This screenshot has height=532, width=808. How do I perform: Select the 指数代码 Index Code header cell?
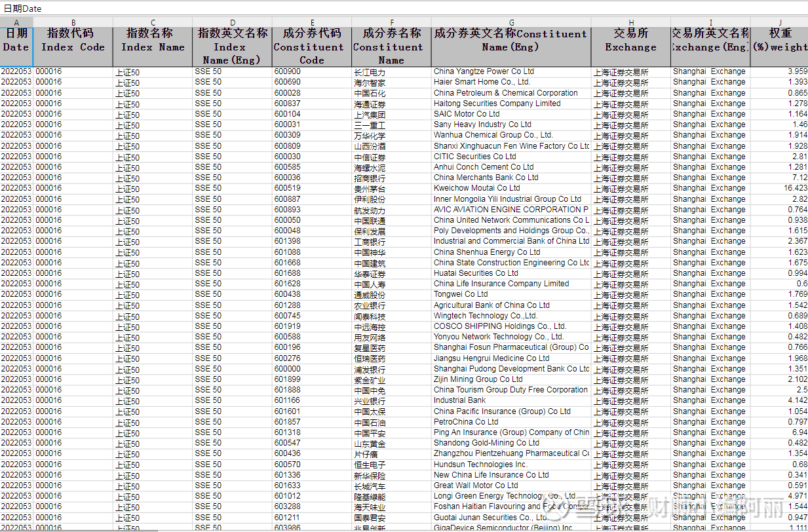point(73,47)
